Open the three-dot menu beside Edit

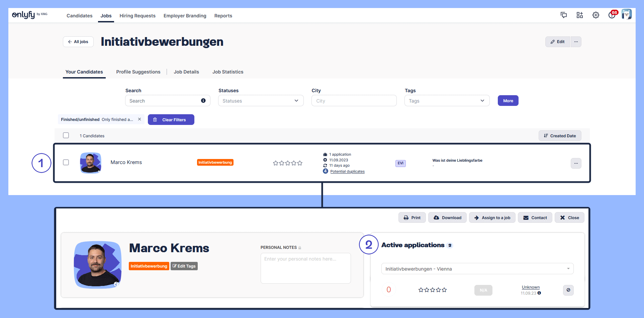click(x=576, y=42)
